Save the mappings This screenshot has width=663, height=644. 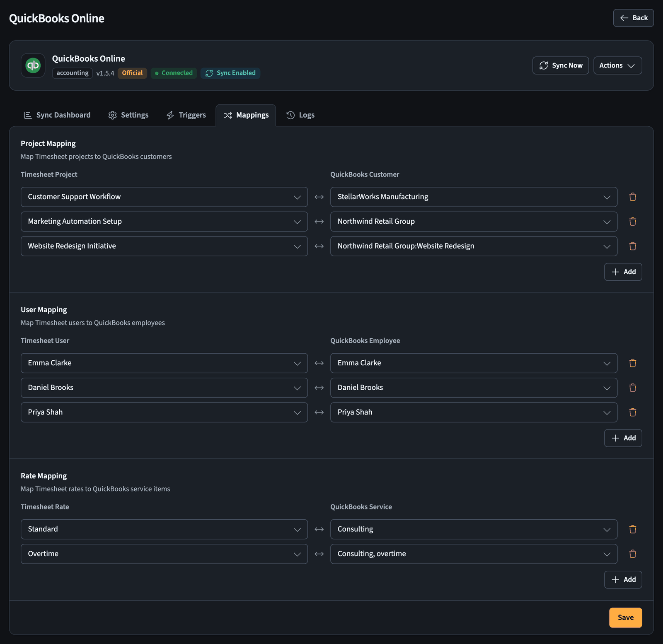pyautogui.click(x=626, y=617)
